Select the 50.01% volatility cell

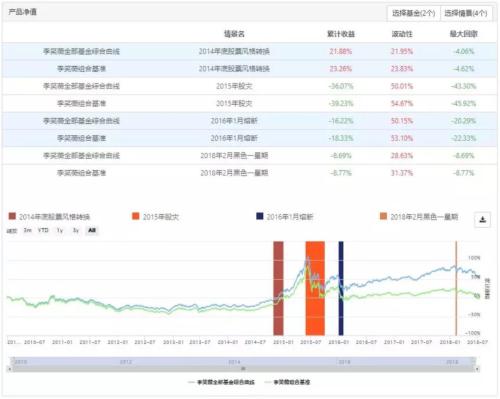tap(402, 86)
